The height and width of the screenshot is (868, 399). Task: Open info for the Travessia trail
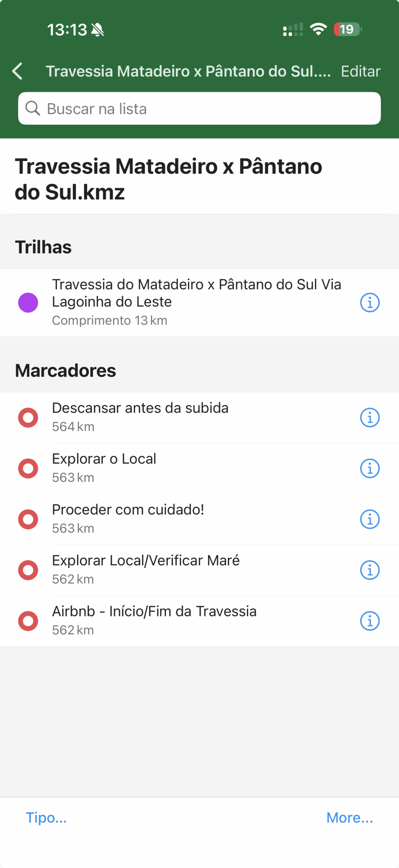coord(370,302)
